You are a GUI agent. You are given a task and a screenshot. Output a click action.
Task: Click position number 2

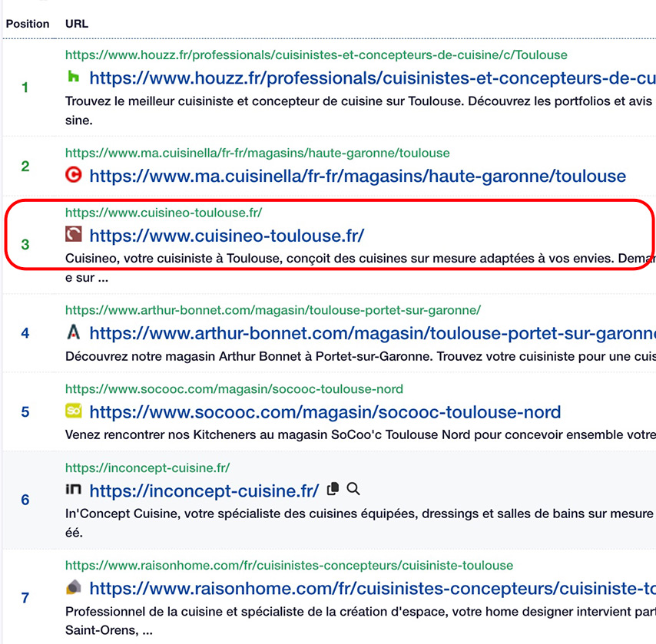pos(25,167)
